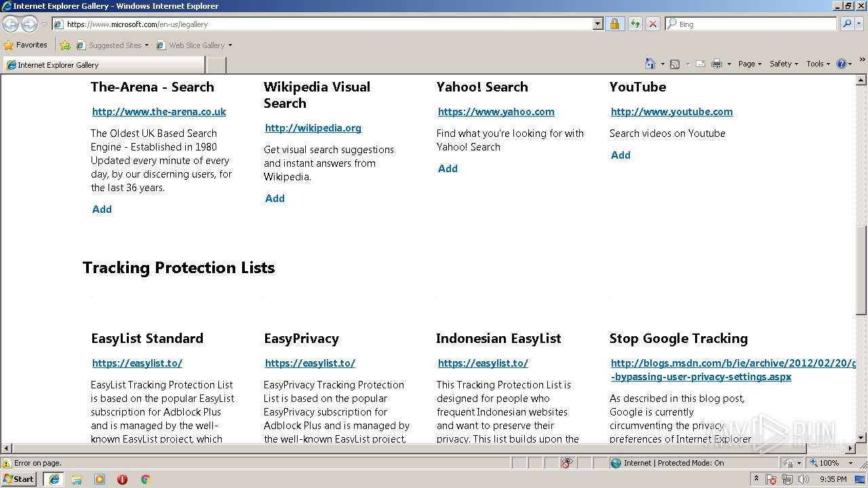The image size is (868, 488).
Task: Open the security lock report icon
Action: click(614, 24)
